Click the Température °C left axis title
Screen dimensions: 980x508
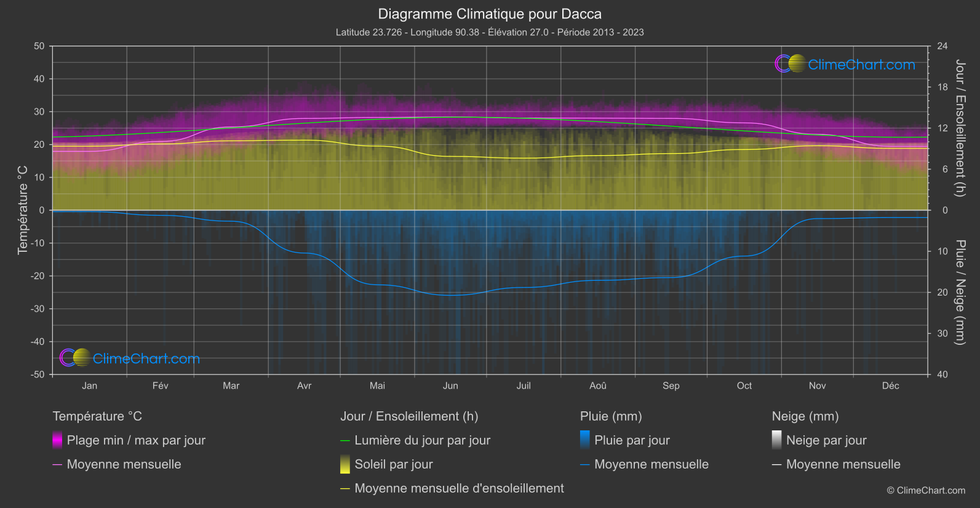23,210
